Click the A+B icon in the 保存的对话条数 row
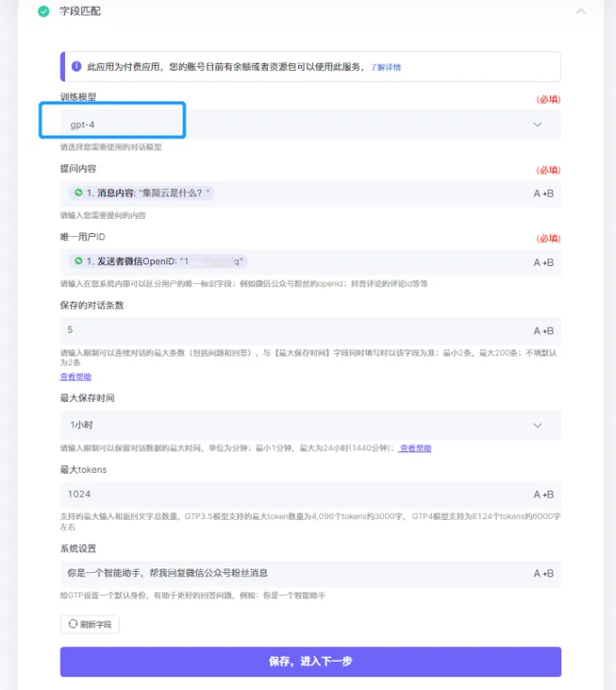Image resolution: width=616 pixels, height=690 pixels. click(543, 331)
